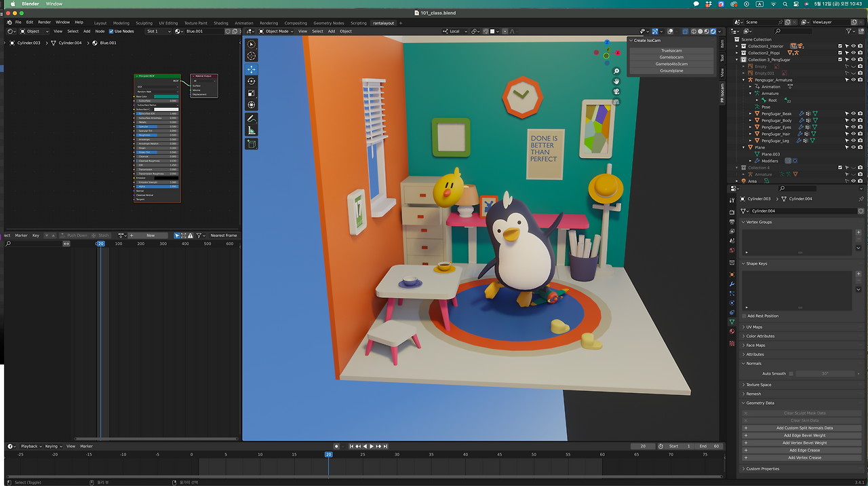
Task: Click the Z axis on navigation gizmo
Action: click(x=606, y=42)
